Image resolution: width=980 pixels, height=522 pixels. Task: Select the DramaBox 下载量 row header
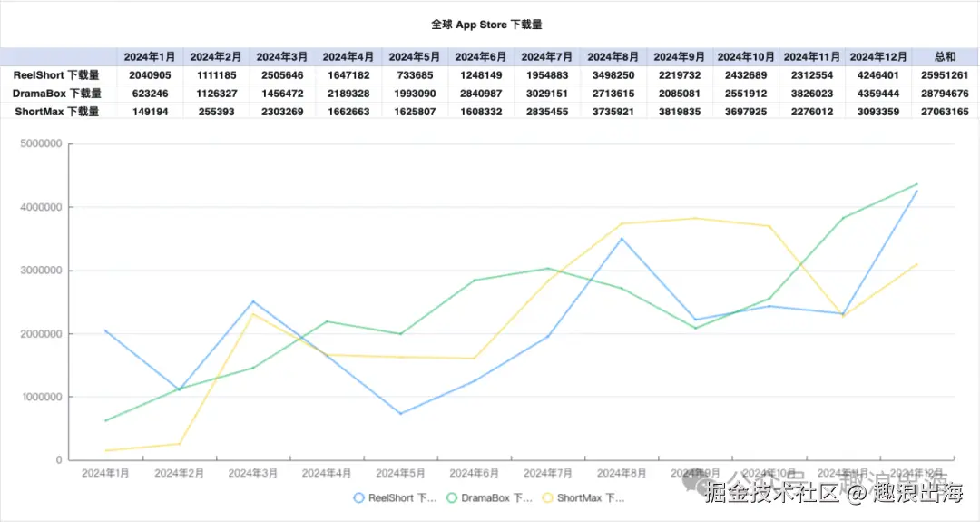(x=57, y=94)
